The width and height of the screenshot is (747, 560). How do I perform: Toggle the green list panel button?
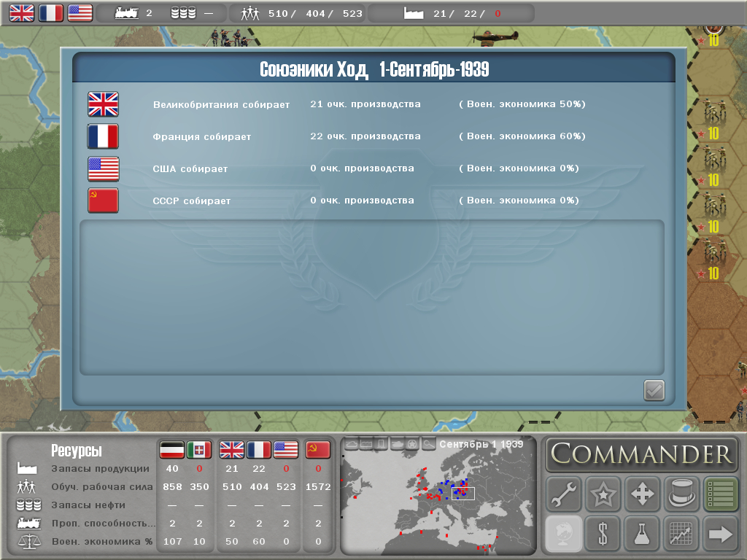coord(720,494)
